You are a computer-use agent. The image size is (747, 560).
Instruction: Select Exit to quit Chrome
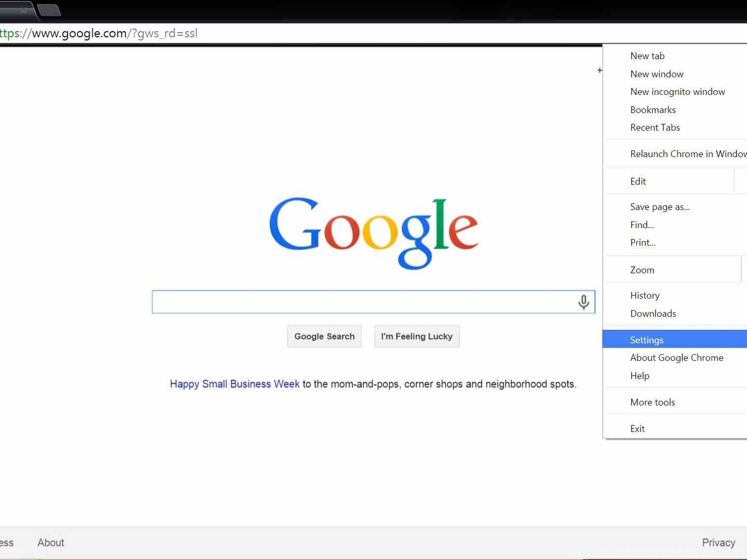[x=675, y=429]
